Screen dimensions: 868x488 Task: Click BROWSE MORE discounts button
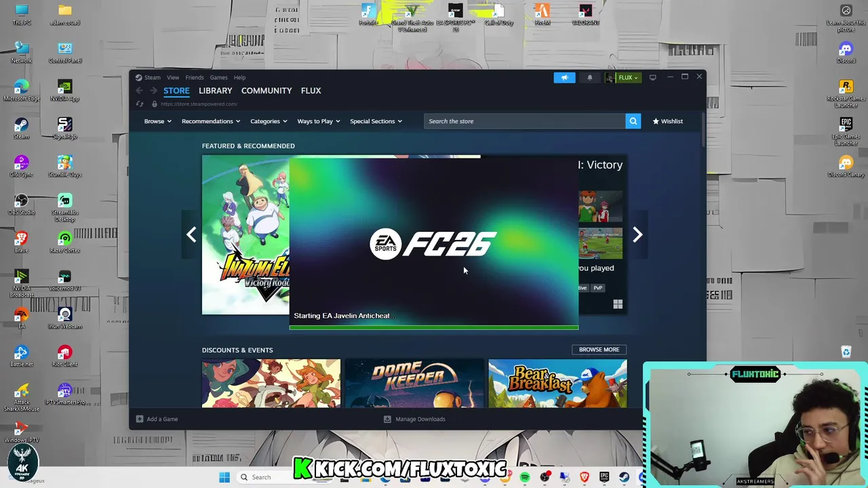[x=599, y=350]
